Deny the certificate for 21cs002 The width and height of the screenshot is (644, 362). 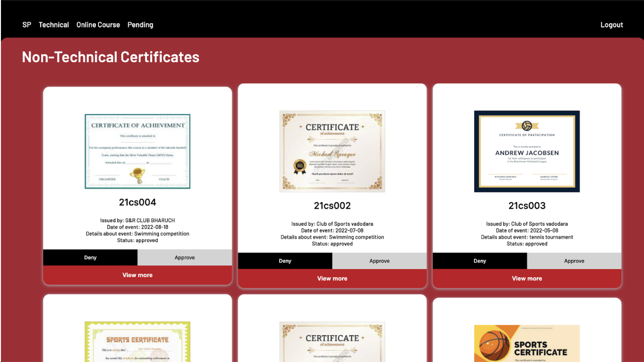pos(285,261)
